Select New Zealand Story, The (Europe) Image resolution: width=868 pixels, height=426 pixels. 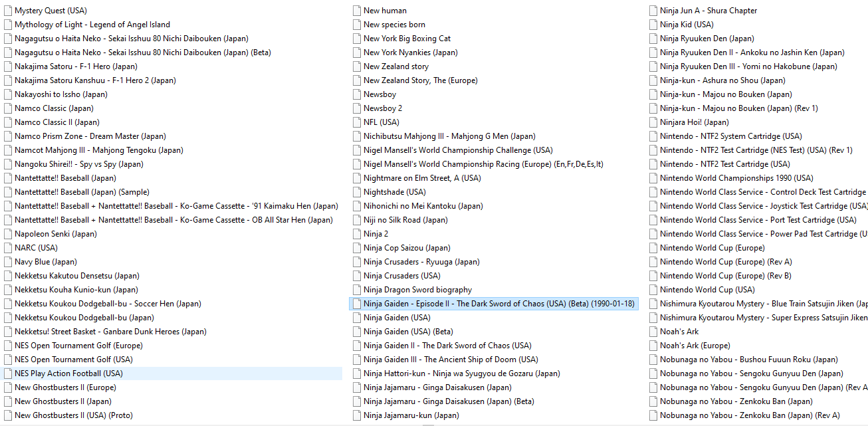click(x=420, y=80)
